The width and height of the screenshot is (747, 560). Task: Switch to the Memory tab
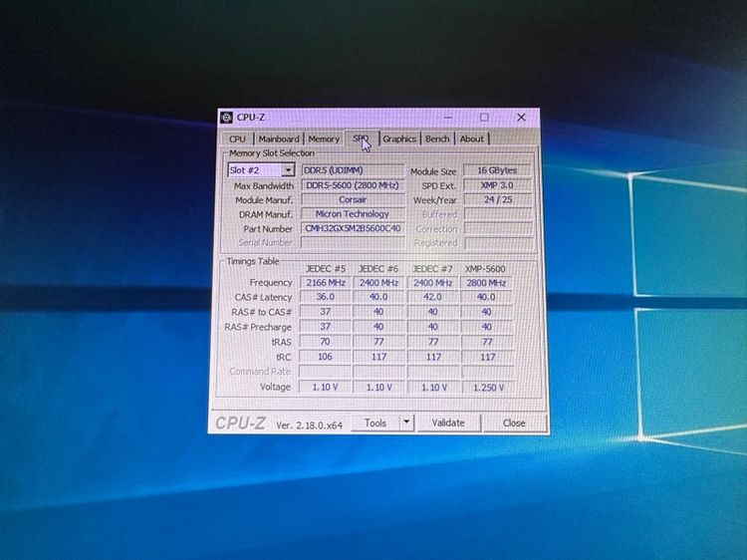(324, 140)
